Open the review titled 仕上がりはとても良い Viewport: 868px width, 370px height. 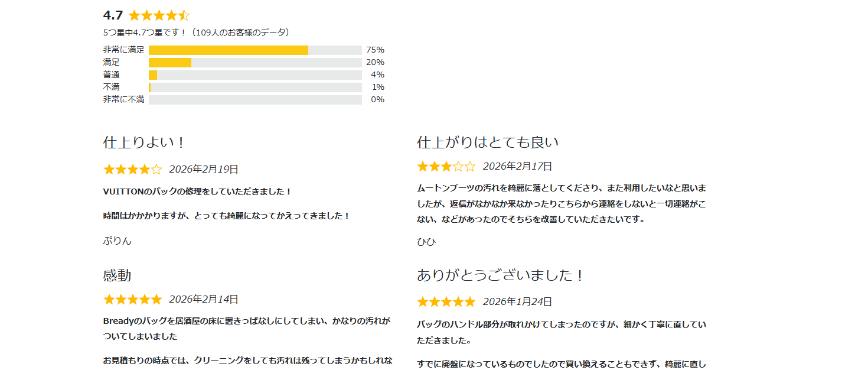coord(488,142)
